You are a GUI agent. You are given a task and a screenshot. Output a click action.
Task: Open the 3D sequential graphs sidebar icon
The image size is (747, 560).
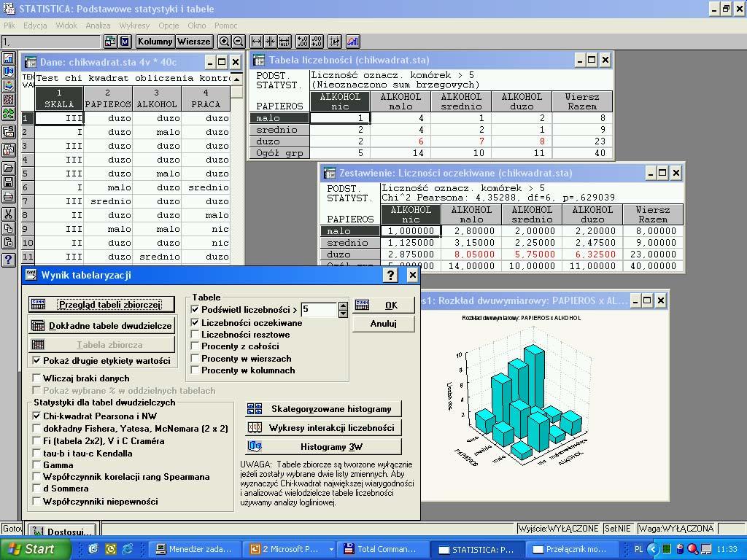pyautogui.click(x=9, y=72)
